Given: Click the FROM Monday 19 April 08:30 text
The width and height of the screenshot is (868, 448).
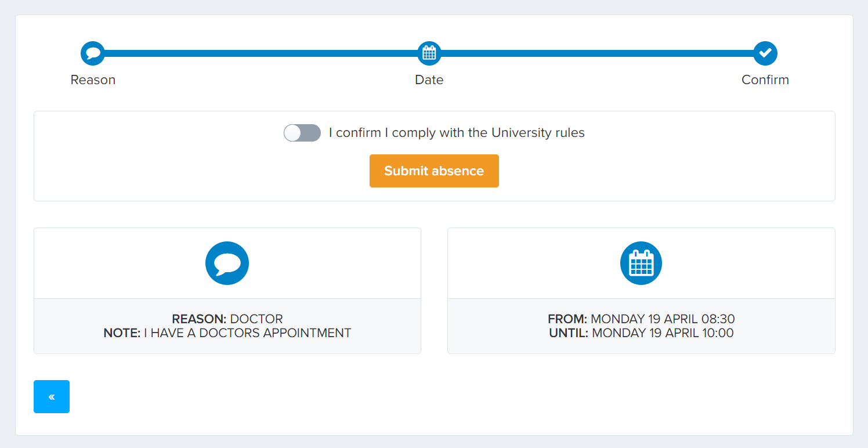Looking at the screenshot, I should [641, 319].
